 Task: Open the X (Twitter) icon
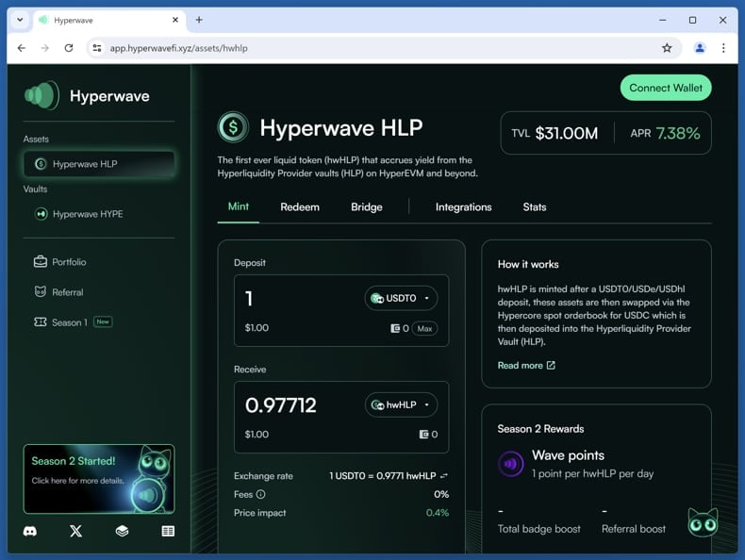point(76,531)
